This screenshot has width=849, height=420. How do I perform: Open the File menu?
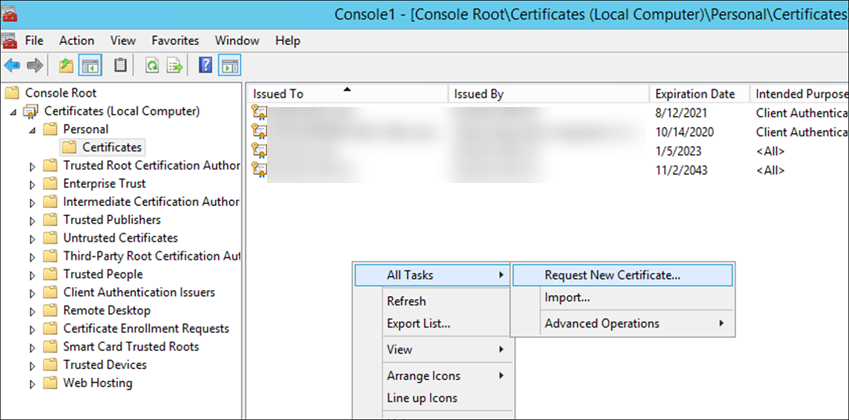(x=34, y=41)
